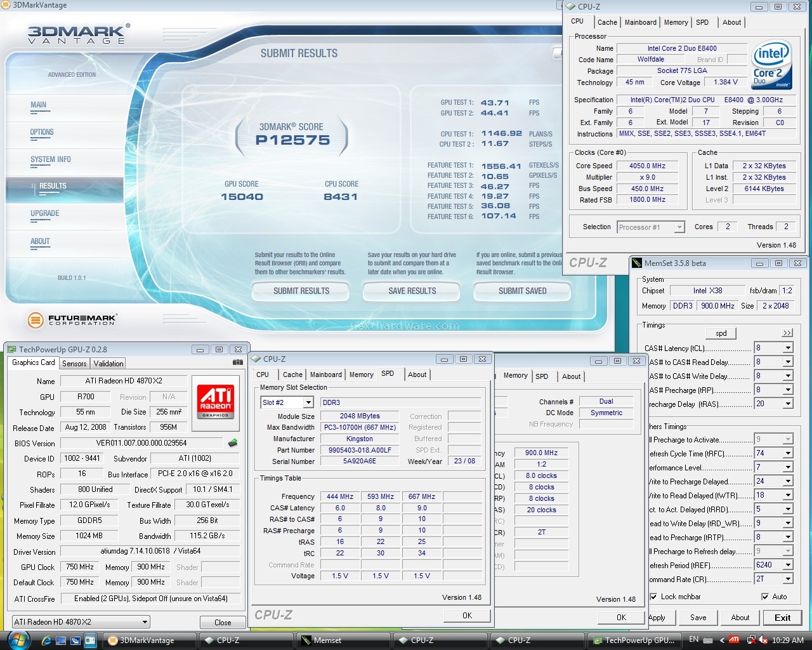The height and width of the screenshot is (650, 812).
Task: Open CAS# Latency (tCL) dropdown
Action: click(787, 348)
